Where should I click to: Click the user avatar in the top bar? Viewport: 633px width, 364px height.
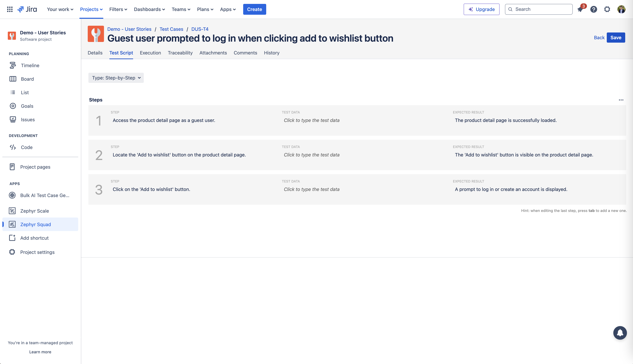[621, 9]
